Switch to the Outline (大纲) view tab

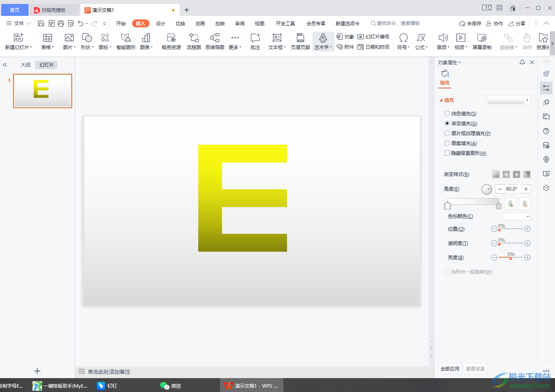click(26, 65)
